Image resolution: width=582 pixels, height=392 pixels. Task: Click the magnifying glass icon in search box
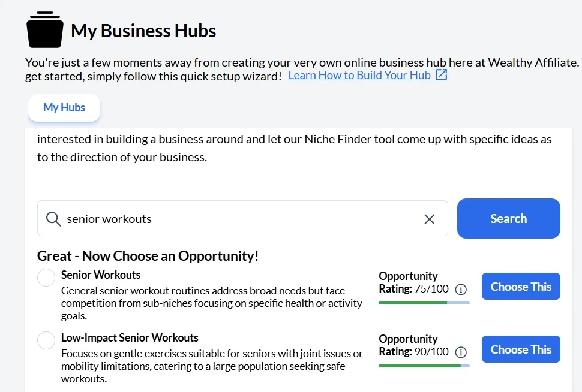[x=53, y=219]
